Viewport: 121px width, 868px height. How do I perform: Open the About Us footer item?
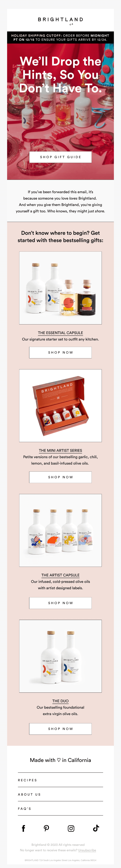tap(60, 794)
